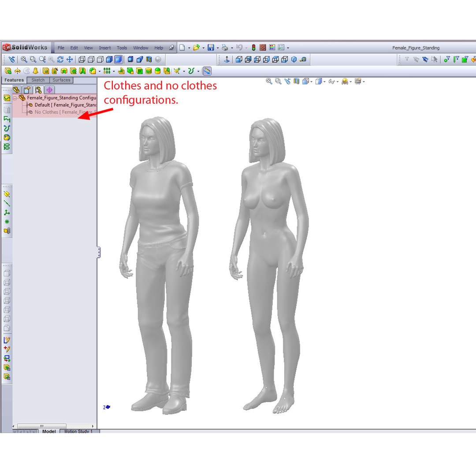Screen dimensions: 476x476
Task: Select the Zoom to Area tool in the View toolbar
Action: [x=33, y=59]
